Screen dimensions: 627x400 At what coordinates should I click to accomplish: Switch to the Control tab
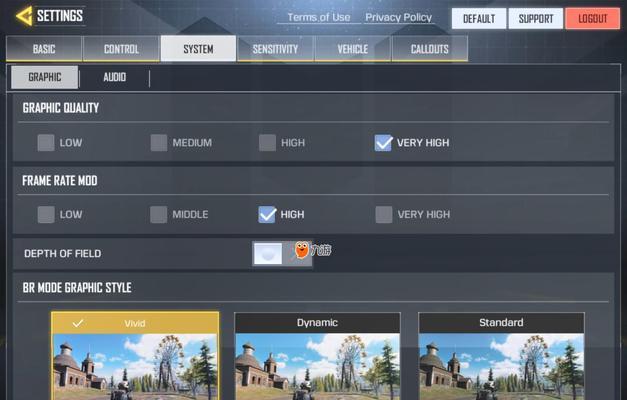(121, 49)
